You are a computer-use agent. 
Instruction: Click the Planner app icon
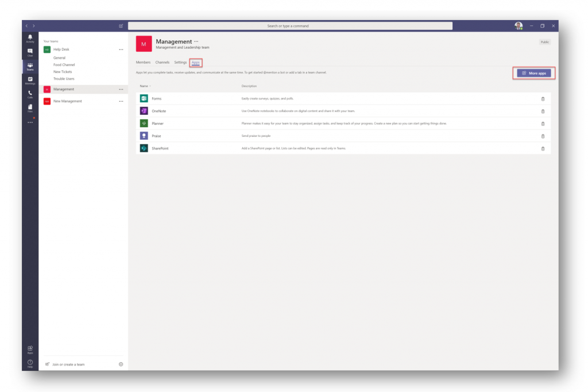[x=144, y=123]
